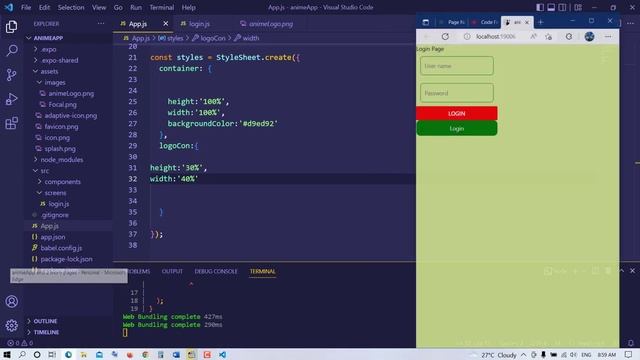Open animeLogo.png in the explorer tree
640x360 pixels.
pos(71,93)
